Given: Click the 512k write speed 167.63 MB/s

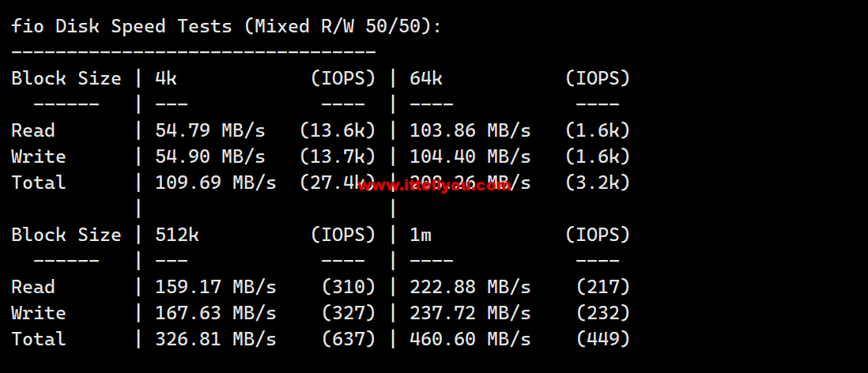Looking at the screenshot, I should [x=215, y=313].
